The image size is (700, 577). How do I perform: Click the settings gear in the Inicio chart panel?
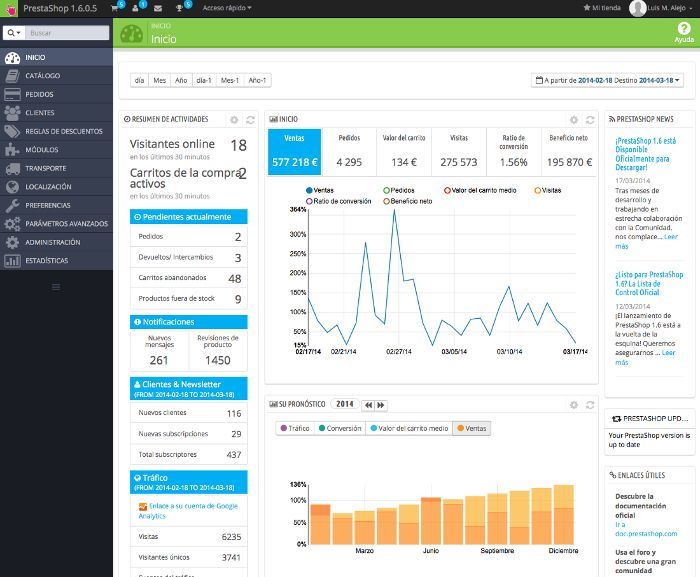click(574, 120)
